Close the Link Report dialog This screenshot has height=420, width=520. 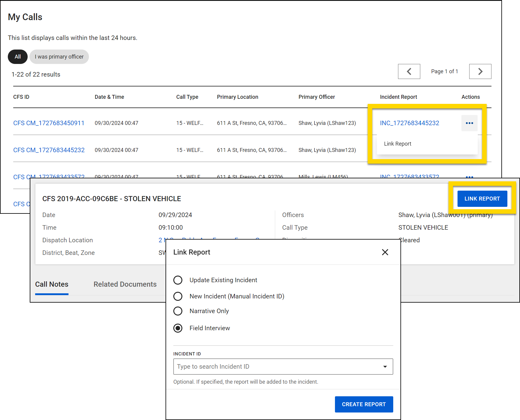tap(385, 252)
